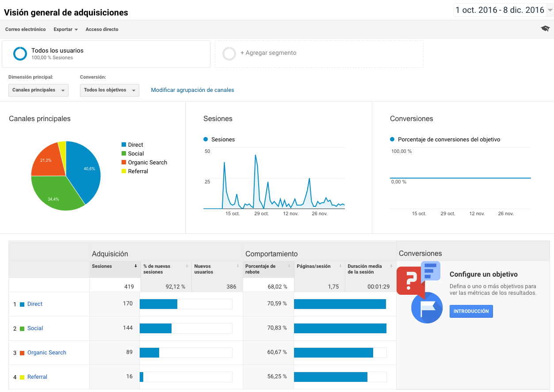Click blue Direct swatch in pie legend

tap(124, 145)
